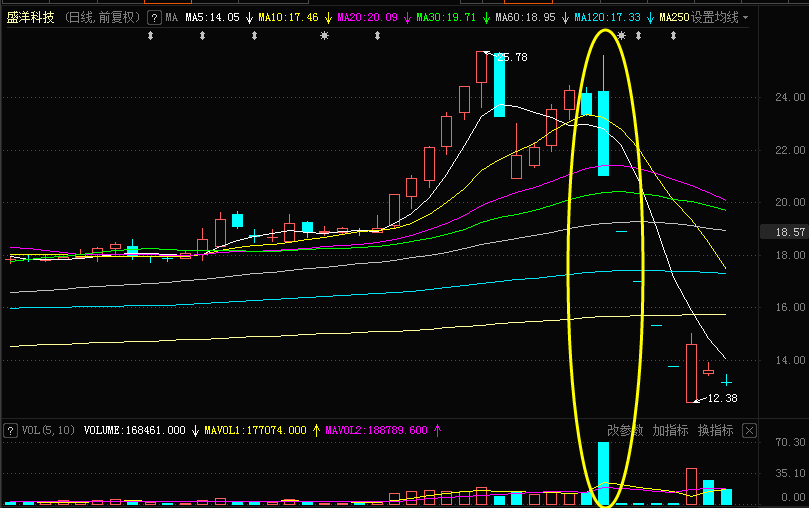Click the cyan down arrow after MA120

pos(650,18)
